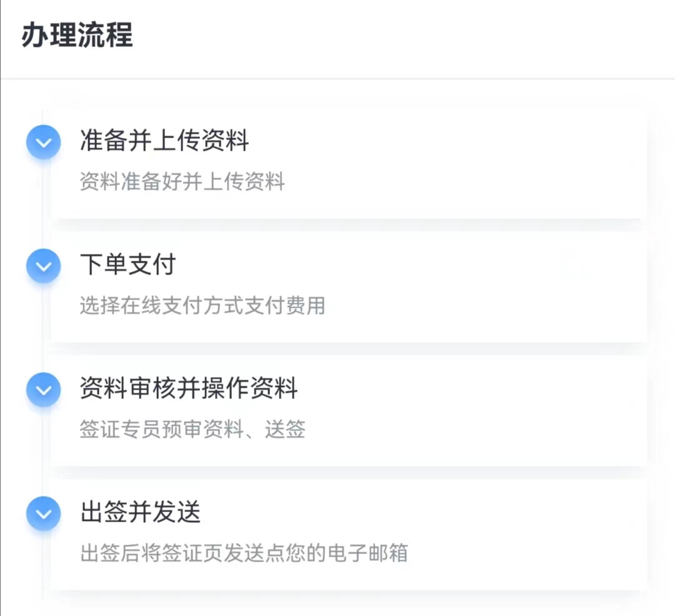
Task: Open the 出签并发送 heading
Action: coord(141,512)
